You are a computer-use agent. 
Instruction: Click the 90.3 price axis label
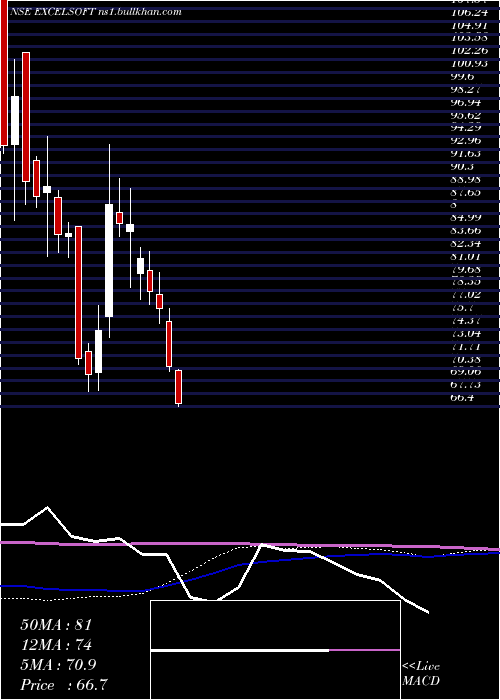click(x=462, y=167)
